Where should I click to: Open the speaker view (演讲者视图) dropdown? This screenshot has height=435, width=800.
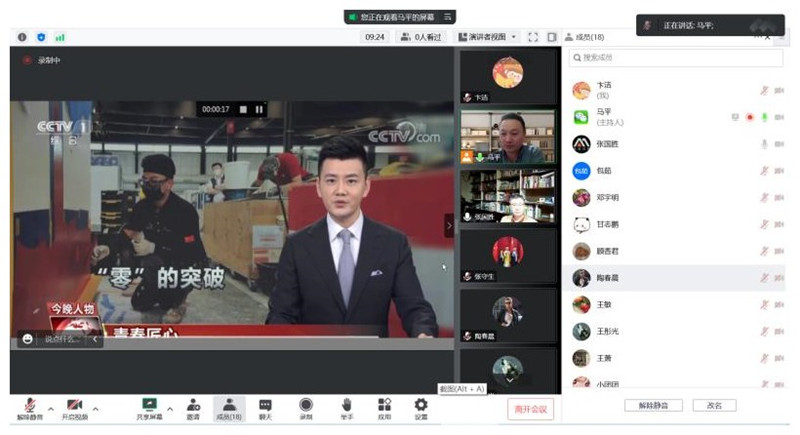(x=487, y=37)
